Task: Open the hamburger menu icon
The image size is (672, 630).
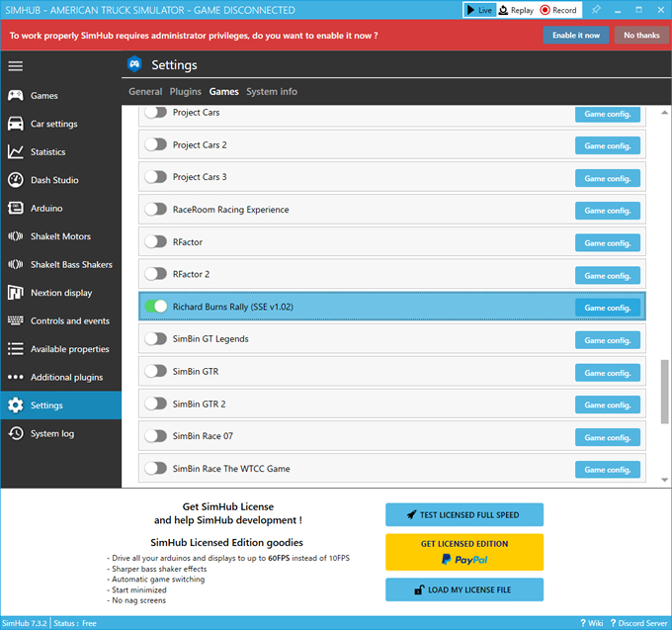Action: 16,66
